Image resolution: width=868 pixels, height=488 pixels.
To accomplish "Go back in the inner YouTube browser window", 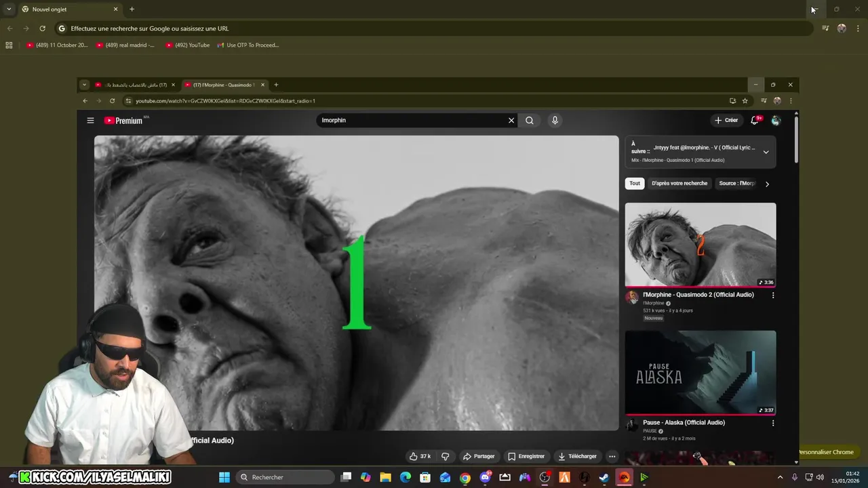I will (x=85, y=101).
